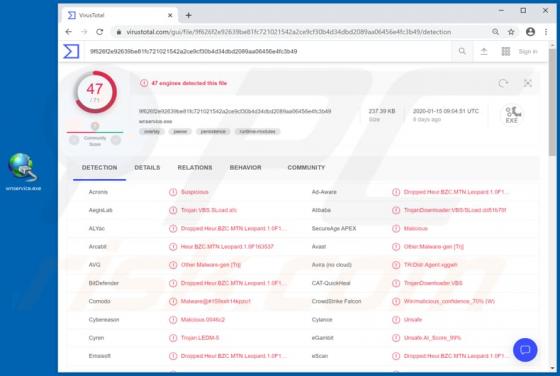Viewport: 560px width, 376px height.
Task: Click the zoom magnifier in address bar
Action: [495, 32]
